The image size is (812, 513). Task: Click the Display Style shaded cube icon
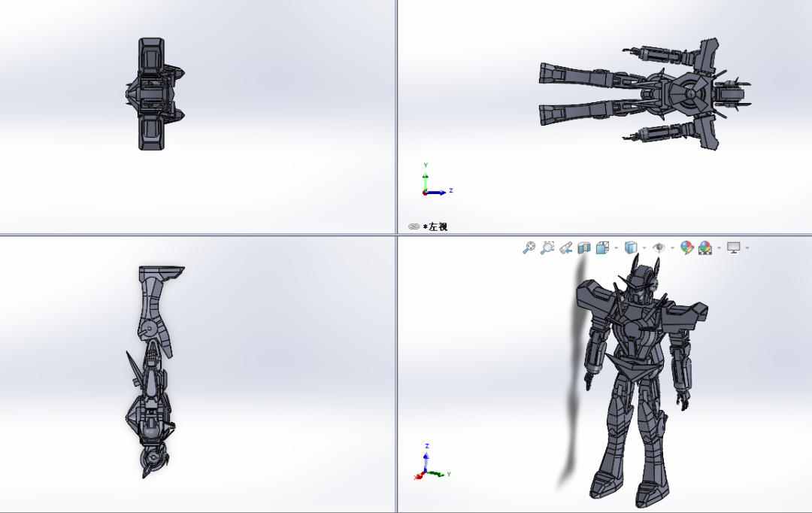(631, 247)
